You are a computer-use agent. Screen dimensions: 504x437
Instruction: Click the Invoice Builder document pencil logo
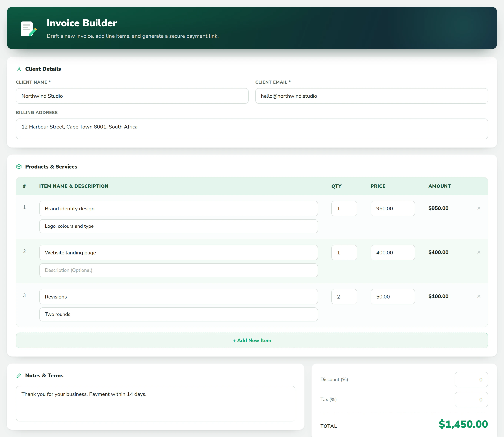pyautogui.click(x=29, y=29)
